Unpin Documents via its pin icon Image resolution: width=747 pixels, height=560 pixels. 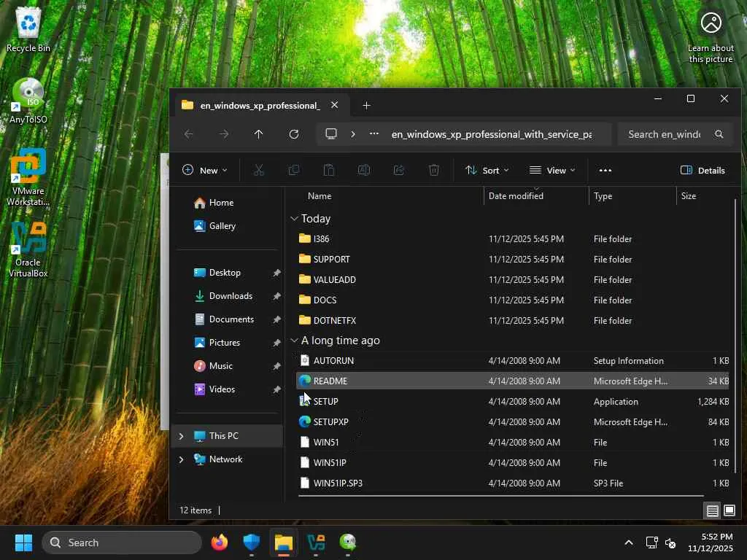tap(276, 319)
